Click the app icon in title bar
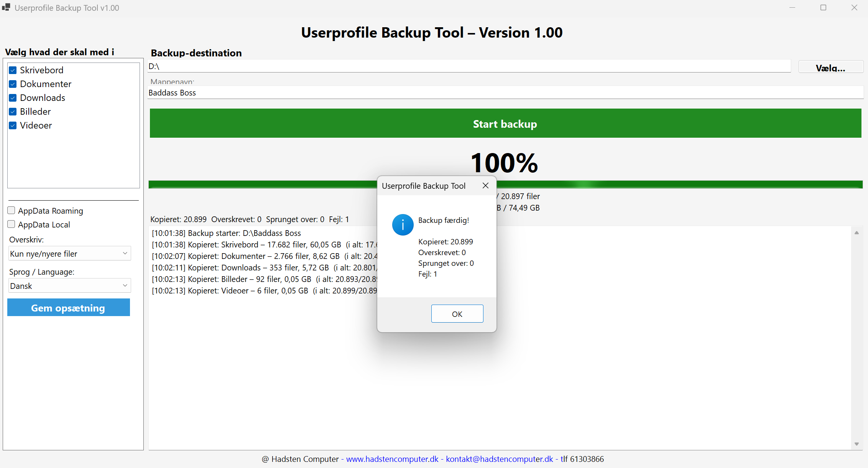868x468 pixels. 6,7
